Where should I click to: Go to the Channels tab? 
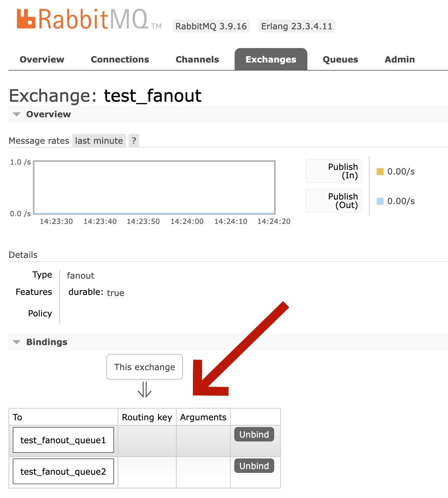coord(197,59)
